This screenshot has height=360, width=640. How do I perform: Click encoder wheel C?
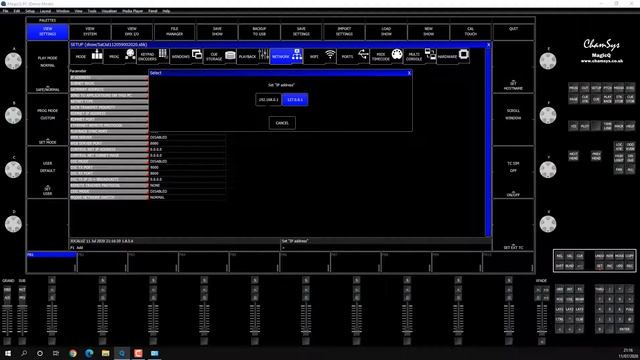click(13, 170)
